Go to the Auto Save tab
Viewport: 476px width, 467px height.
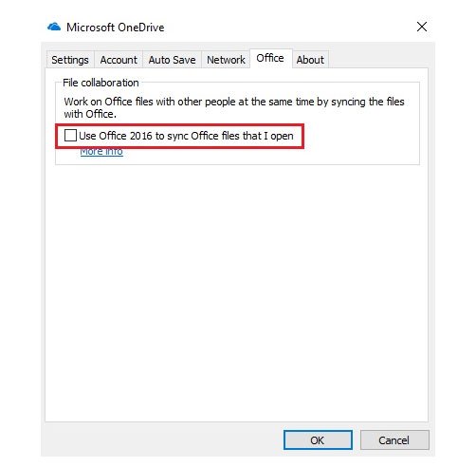pyautogui.click(x=172, y=60)
